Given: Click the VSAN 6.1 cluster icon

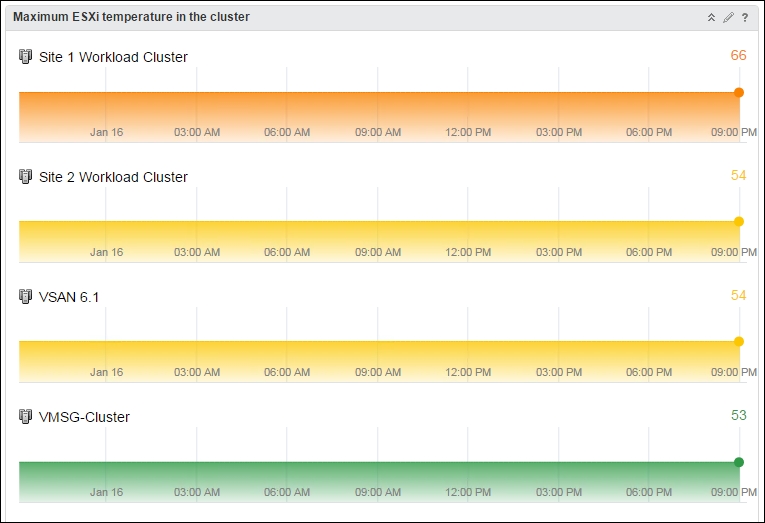Looking at the screenshot, I should pos(25,297).
